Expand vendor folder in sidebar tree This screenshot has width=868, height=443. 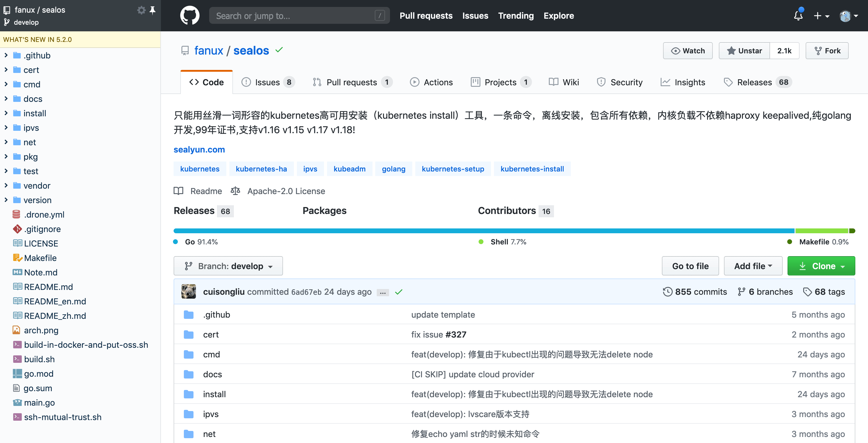[6, 186]
